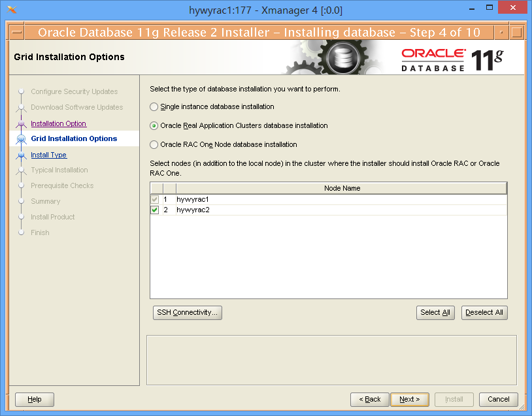Open SSH Connectivity settings
Screen dimensions: 532x416
(x=188, y=313)
